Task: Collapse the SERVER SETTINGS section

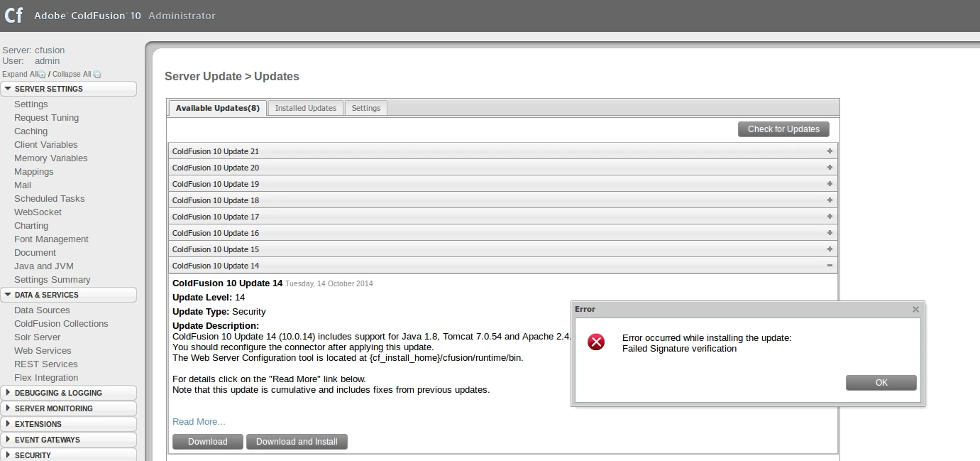Action: 68,89
